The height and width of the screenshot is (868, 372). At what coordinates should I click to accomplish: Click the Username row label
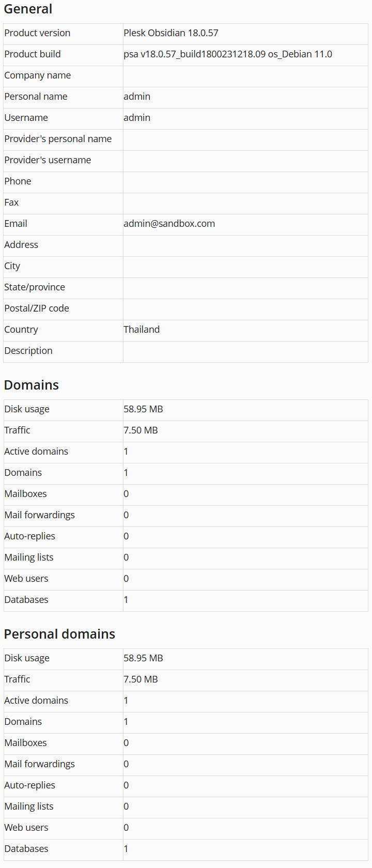[x=26, y=118]
